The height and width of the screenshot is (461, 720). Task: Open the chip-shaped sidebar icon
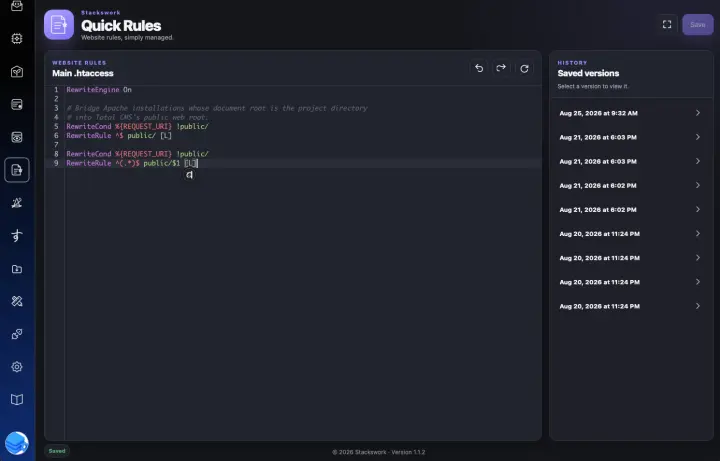pyautogui.click(x=17, y=39)
